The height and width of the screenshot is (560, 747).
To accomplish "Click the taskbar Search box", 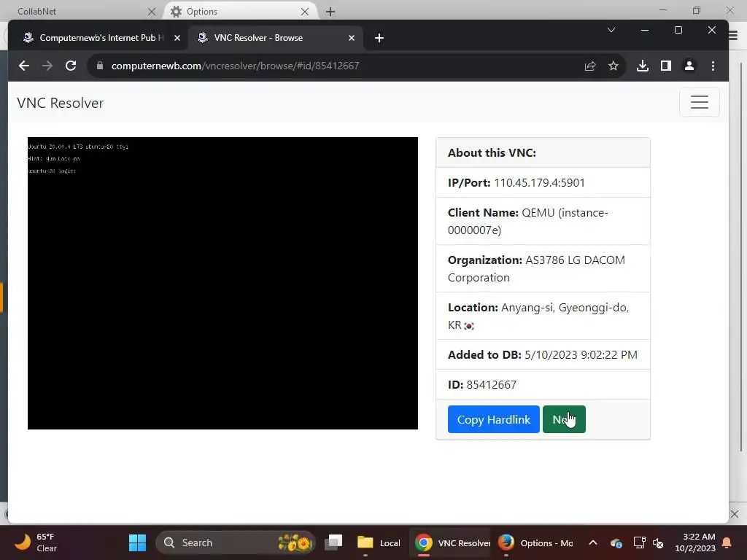I will pyautogui.click(x=236, y=542).
